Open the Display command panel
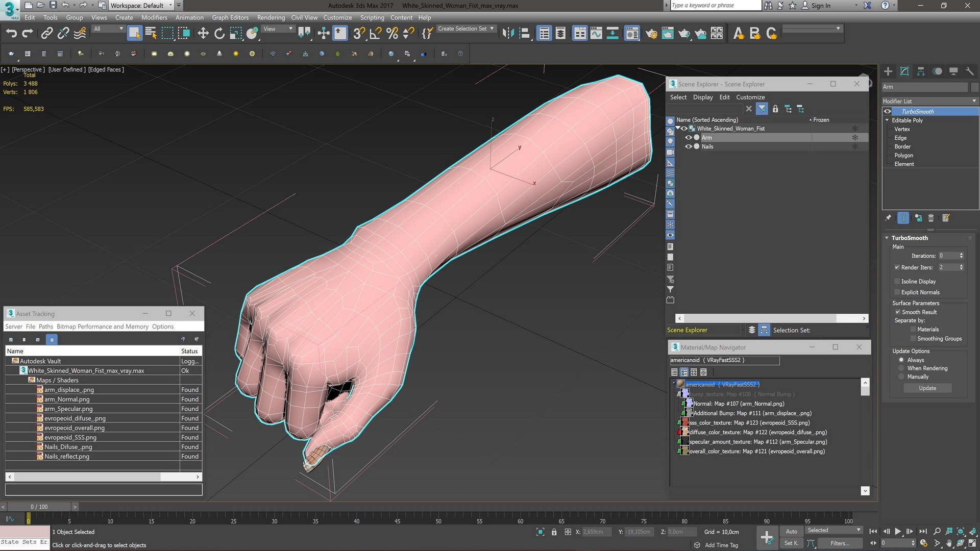The height and width of the screenshot is (551, 980). coord(953,71)
